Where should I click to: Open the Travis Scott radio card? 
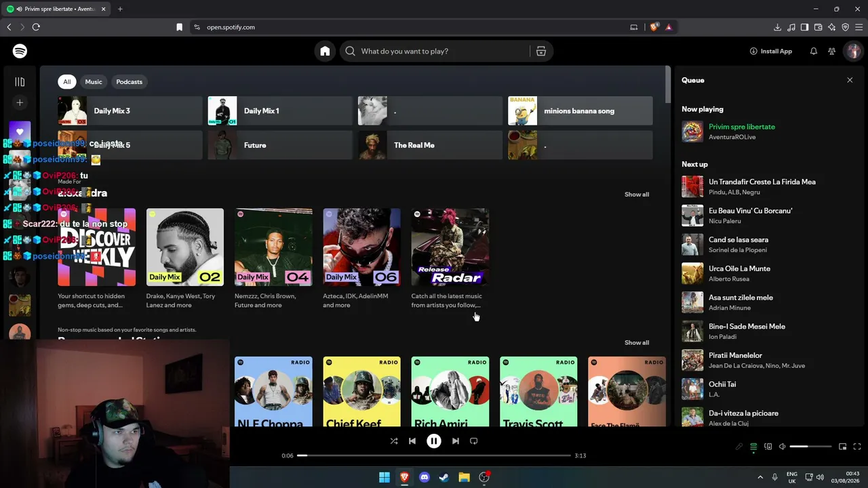tap(538, 392)
